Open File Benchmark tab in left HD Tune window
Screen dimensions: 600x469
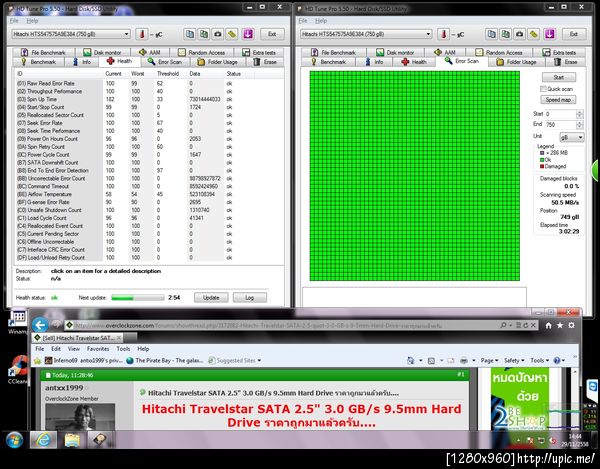pyautogui.click(x=43, y=52)
